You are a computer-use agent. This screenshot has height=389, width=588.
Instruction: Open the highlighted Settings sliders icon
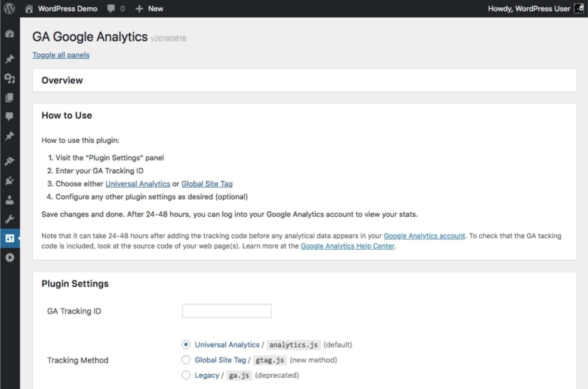(9, 238)
